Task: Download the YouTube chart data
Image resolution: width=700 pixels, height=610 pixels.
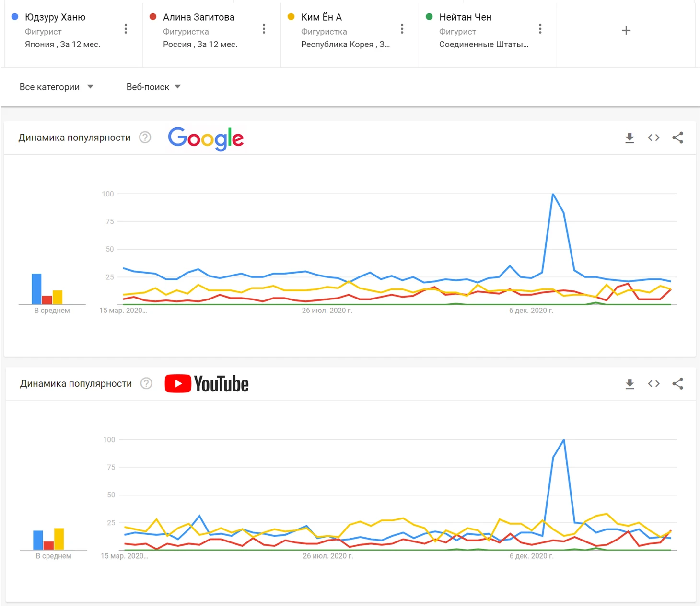Action: coord(630,384)
